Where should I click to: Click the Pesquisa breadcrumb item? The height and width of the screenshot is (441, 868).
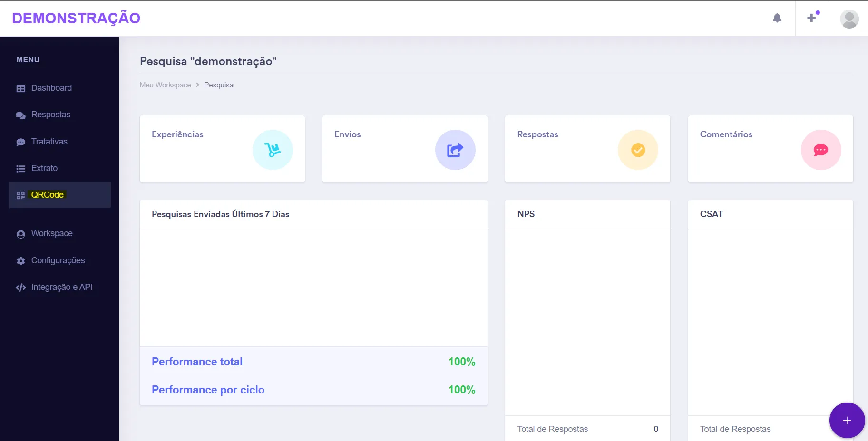[219, 85]
